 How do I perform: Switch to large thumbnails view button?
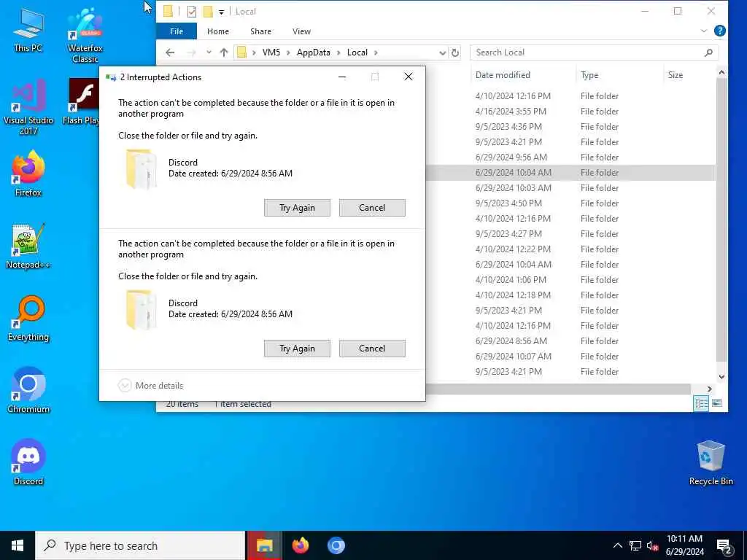click(717, 403)
